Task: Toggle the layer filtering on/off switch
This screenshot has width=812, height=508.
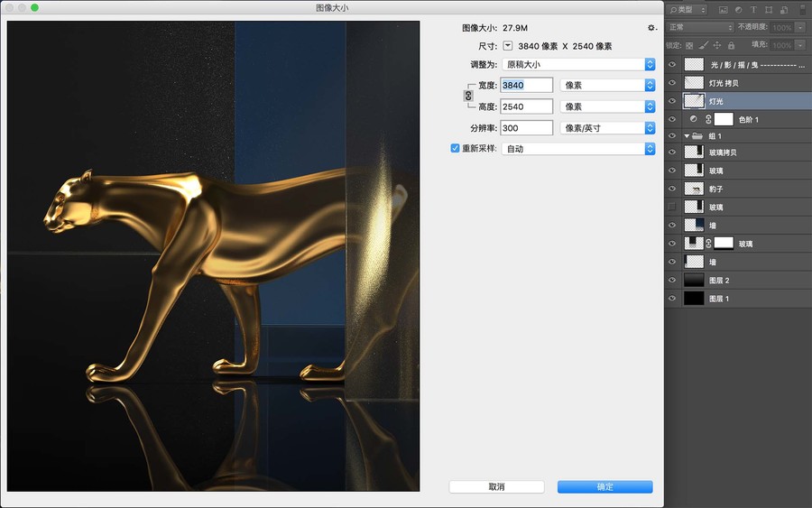Action: point(803,9)
